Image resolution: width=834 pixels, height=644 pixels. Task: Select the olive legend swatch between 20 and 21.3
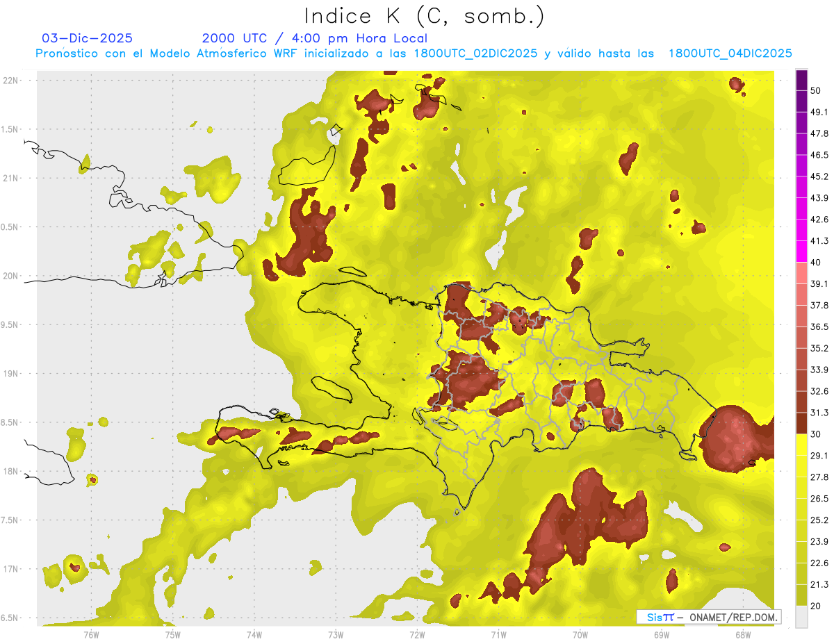click(801, 595)
